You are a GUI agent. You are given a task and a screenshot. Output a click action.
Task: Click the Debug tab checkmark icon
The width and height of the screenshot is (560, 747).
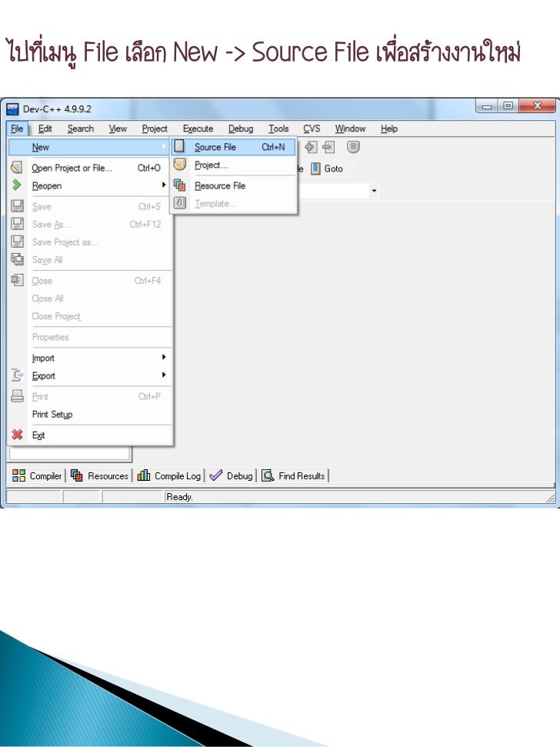click(215, 475)
